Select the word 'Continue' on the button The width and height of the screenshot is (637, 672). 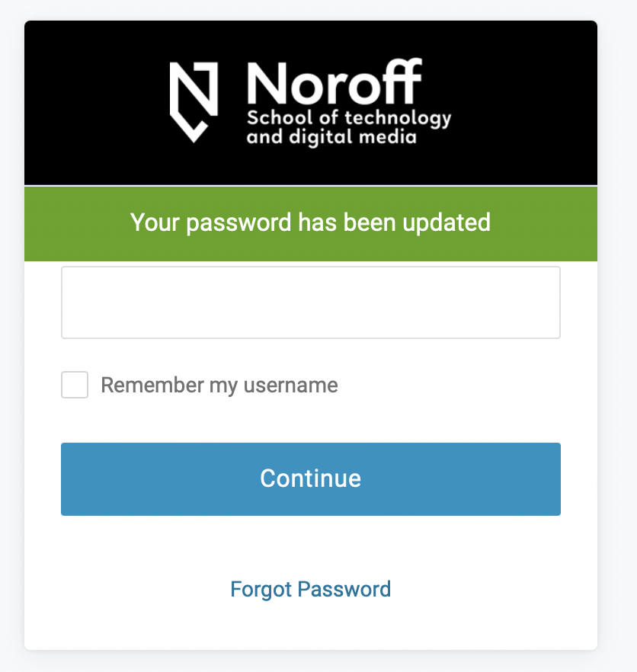point(310,478)
